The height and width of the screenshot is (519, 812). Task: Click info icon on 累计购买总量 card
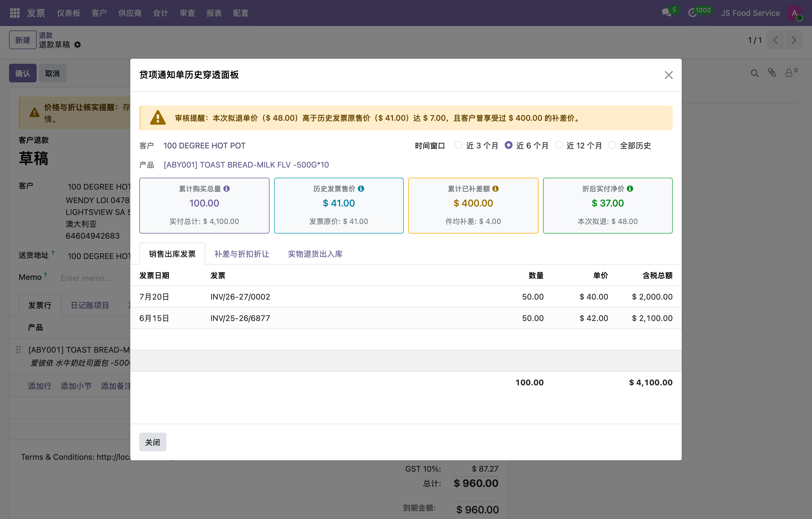227,189
